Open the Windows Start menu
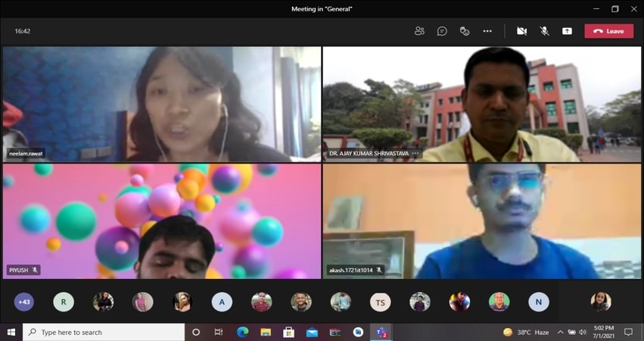 (11, 332)
